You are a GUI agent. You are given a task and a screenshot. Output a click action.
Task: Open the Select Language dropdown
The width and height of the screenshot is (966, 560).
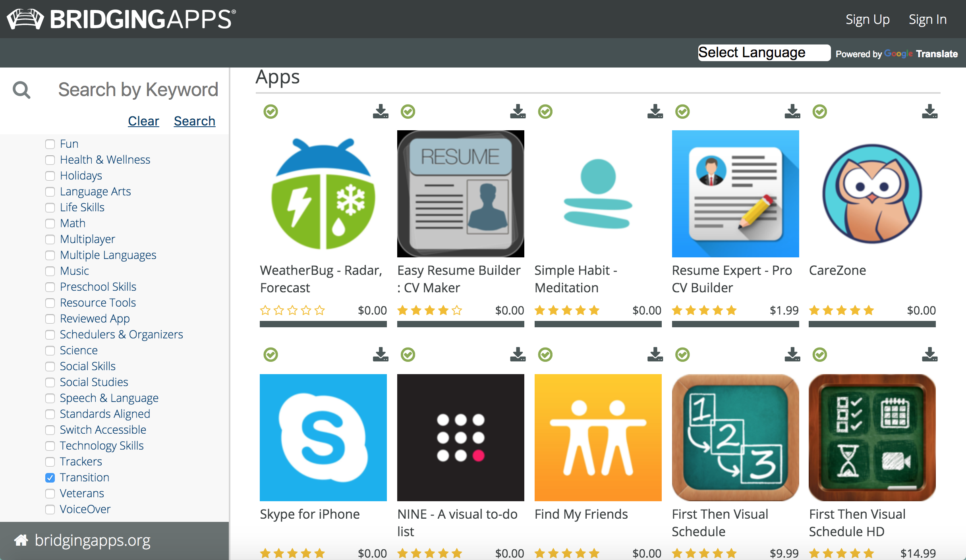click(764, 53)
